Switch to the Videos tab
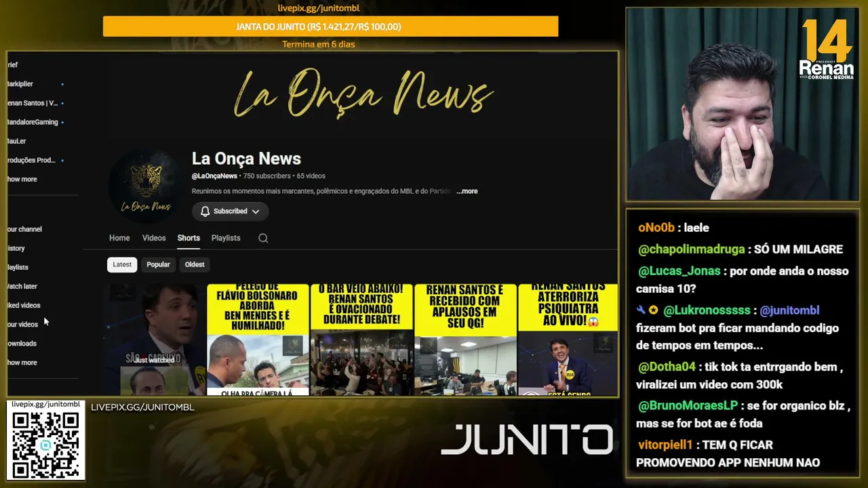Image resolution: width=868 pixels, height=488 pixels. [154, 238]
